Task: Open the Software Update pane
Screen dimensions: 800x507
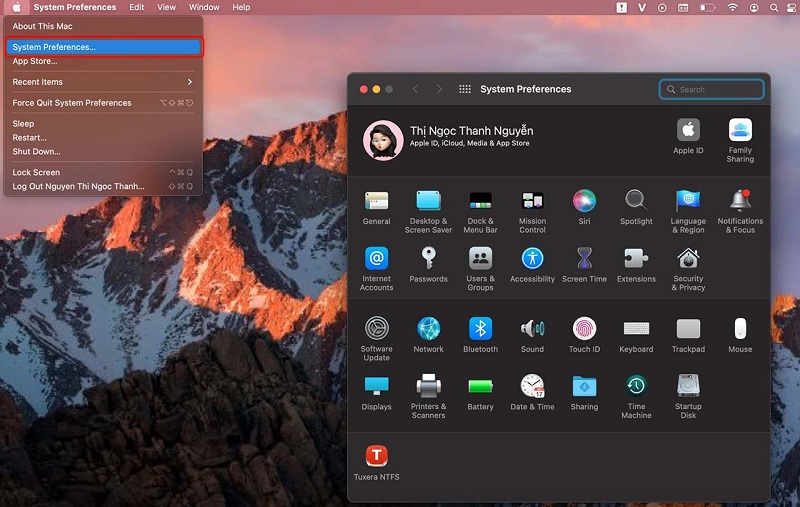Action: (377, 339)
